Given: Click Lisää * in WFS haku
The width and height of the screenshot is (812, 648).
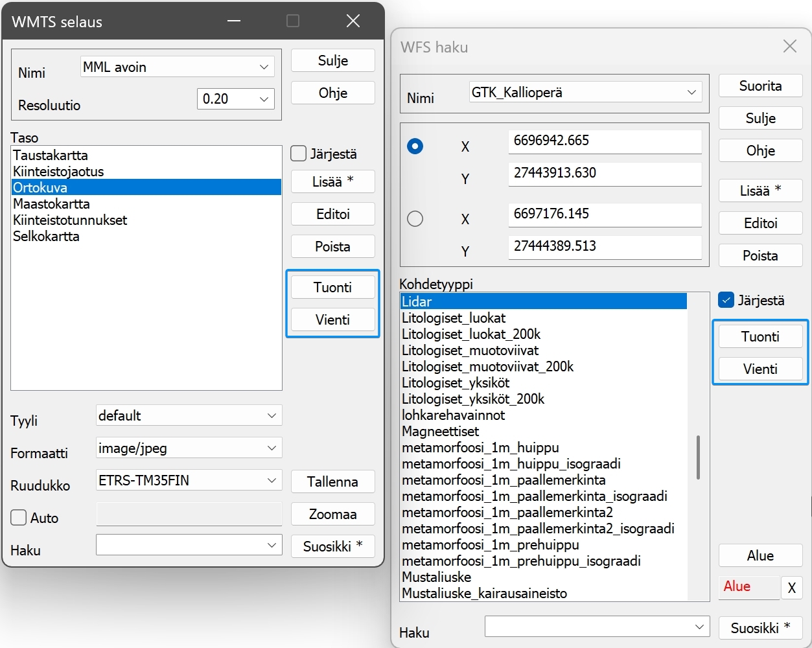Looking at the screenshot, I should point(761,191).
